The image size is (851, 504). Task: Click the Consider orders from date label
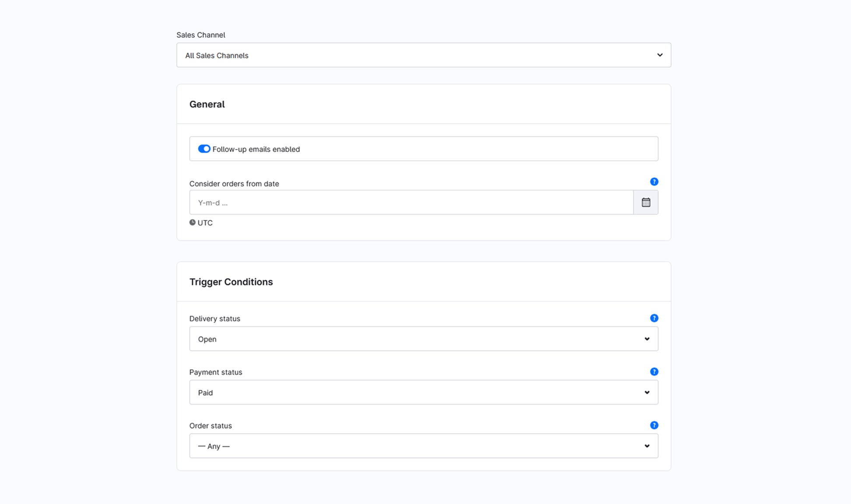coord(234,184)
